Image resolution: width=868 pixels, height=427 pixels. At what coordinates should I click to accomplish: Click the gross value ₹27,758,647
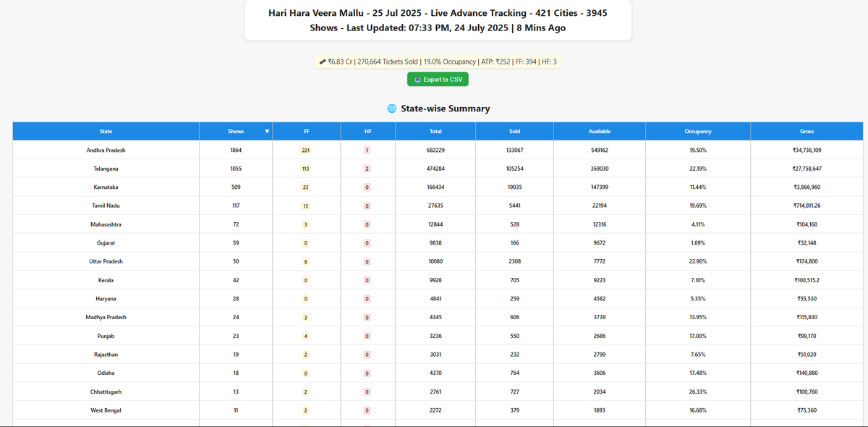807,169
